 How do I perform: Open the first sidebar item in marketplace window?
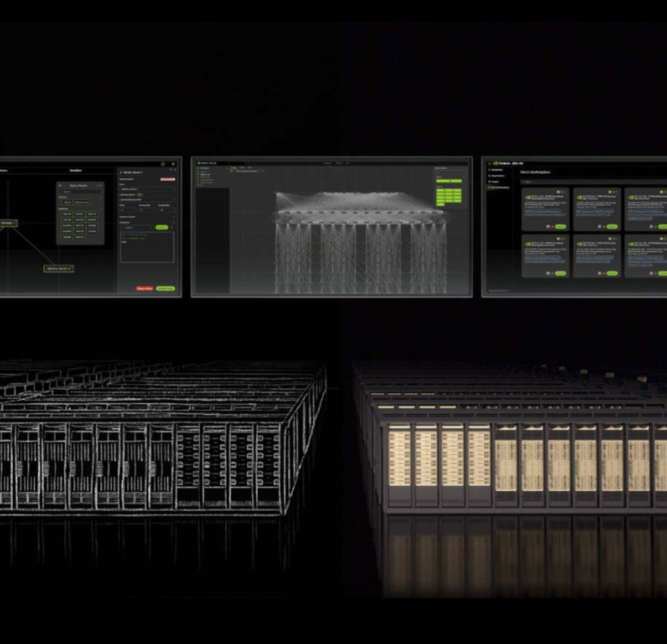click(498, 170)
